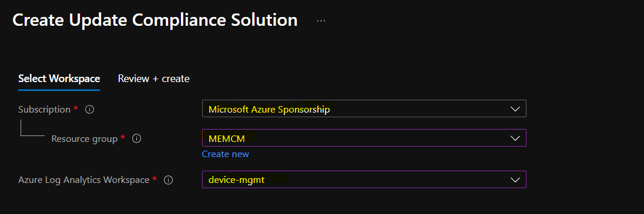Click the Create new resource group link
644x214 pixels.
pos(226,154)
